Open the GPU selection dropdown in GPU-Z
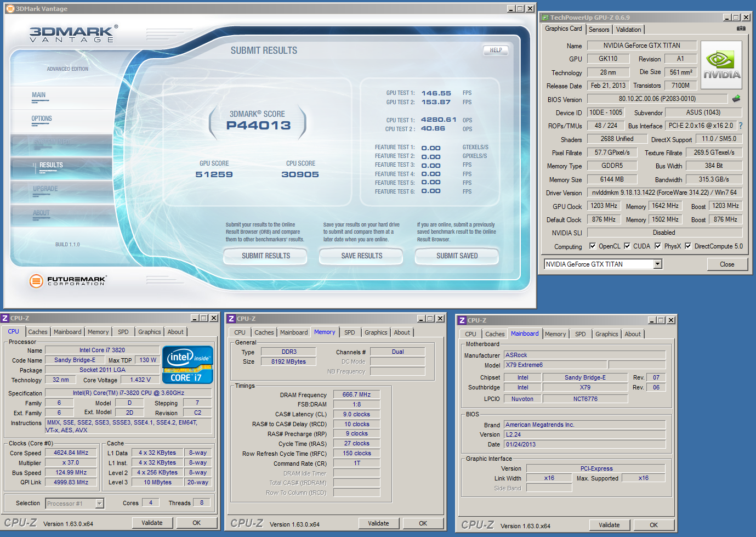 (658, 264)
